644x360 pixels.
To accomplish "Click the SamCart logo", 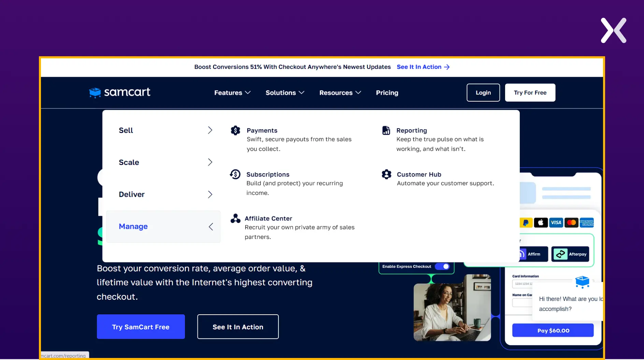I will [119, 92].
